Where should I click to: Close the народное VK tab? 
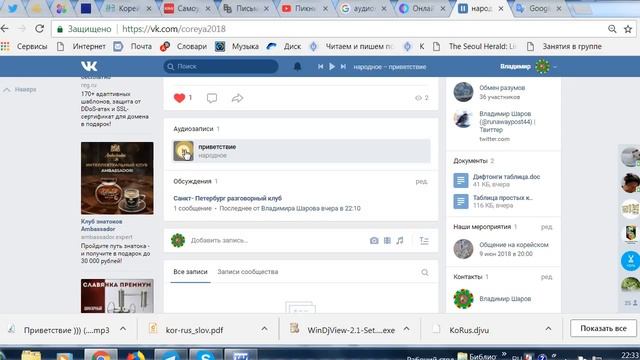pyautogui.click(x=501, y=9)
